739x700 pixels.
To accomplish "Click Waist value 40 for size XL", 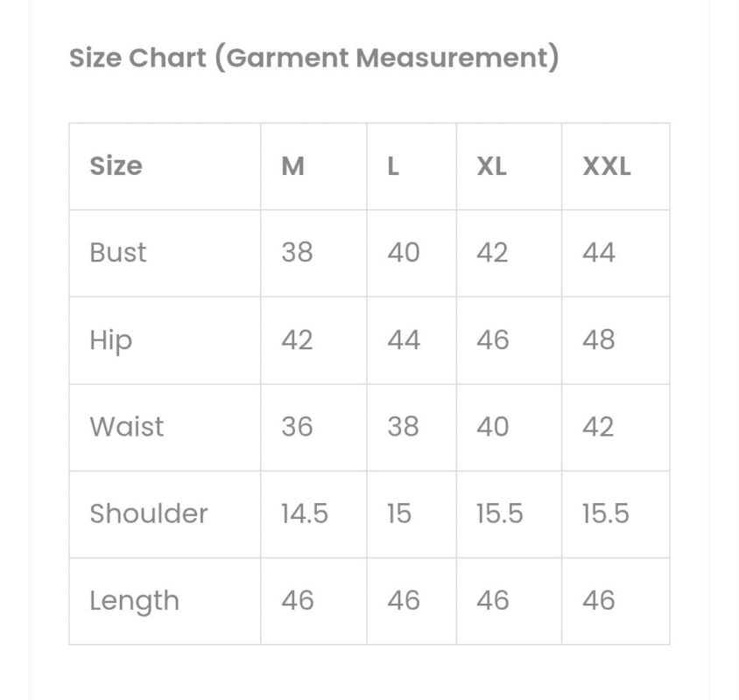I will 492,427.
